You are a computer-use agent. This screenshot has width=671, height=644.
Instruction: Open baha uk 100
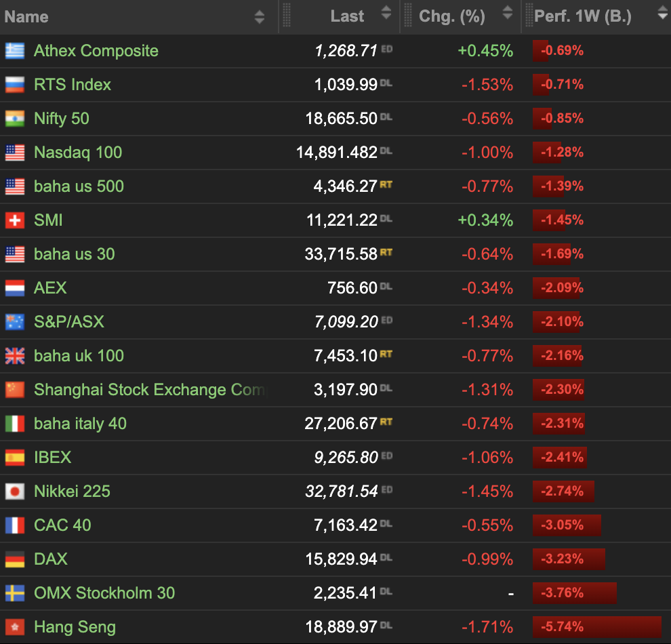(79, 356)
